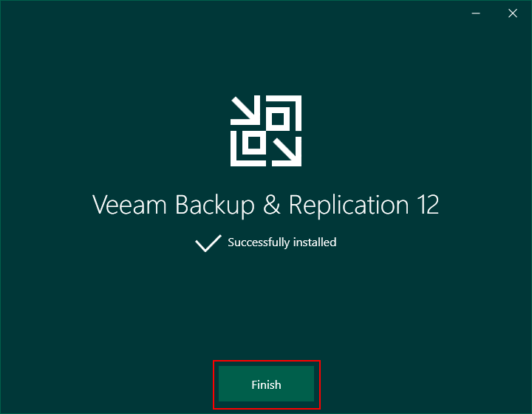The height and width of the screenshot is (414, 532).
Task: Close the installer with the X button
Action: point(513,13)
